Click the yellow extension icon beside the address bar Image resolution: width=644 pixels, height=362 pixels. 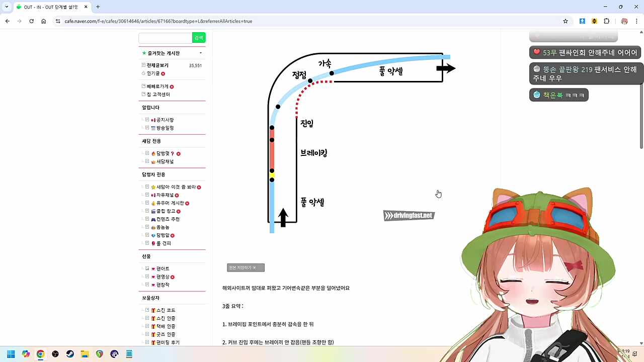[x=594, y=21]
